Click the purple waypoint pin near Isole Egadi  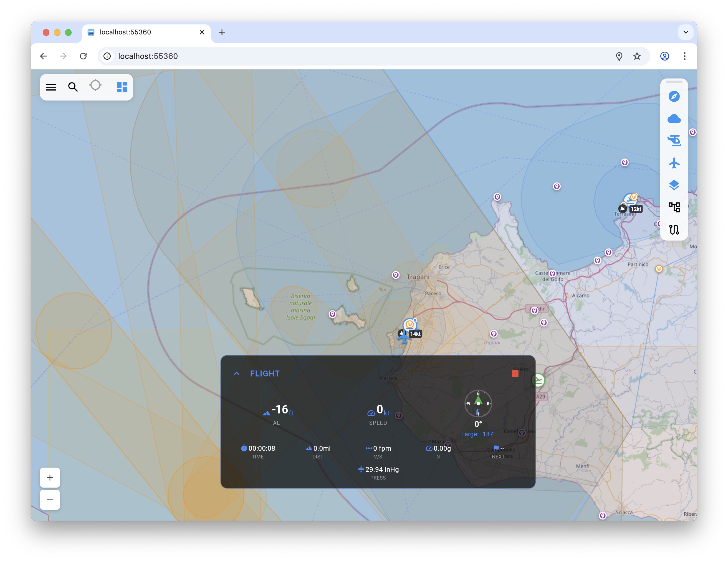[x=332, y=314]
